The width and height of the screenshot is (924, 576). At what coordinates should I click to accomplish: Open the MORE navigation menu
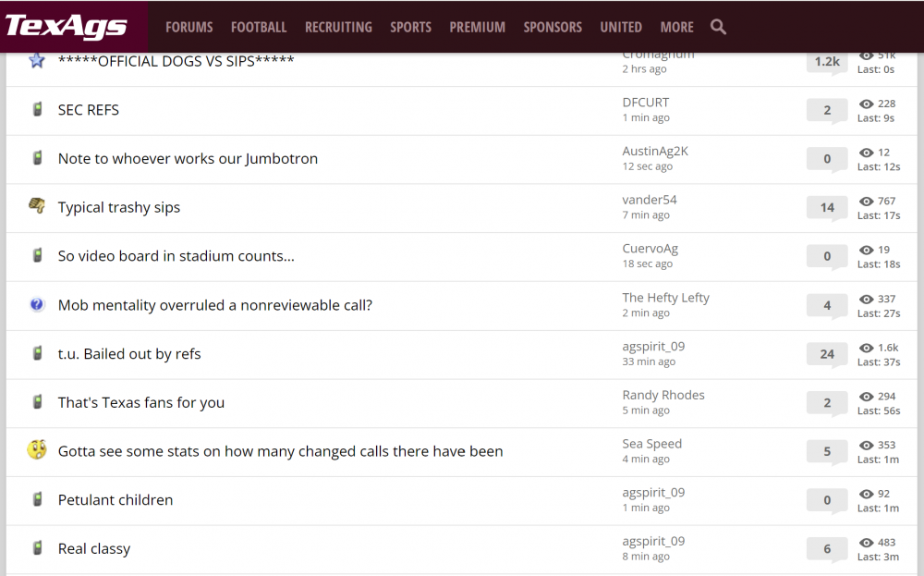676,27
